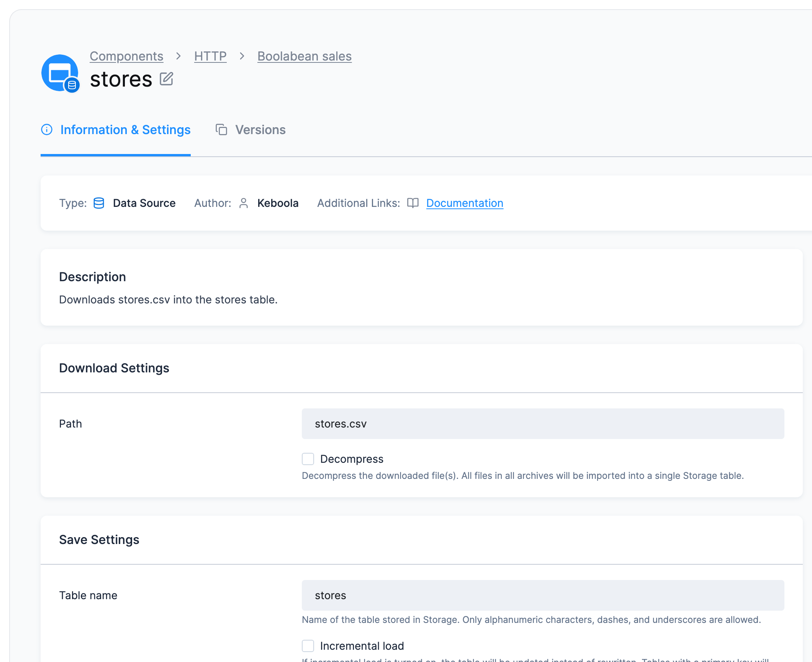Click the Decompress label text
812x662 pixels.
[352, 459]
